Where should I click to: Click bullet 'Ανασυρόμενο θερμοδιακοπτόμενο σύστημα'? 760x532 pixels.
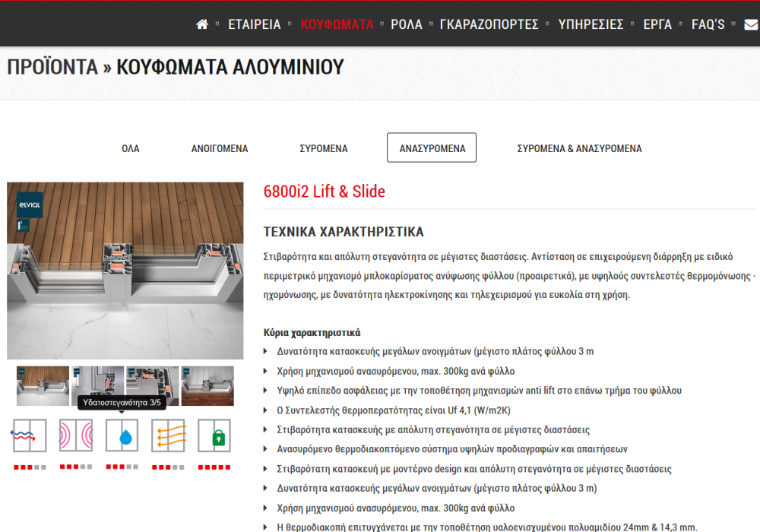[x=452, y=449]
